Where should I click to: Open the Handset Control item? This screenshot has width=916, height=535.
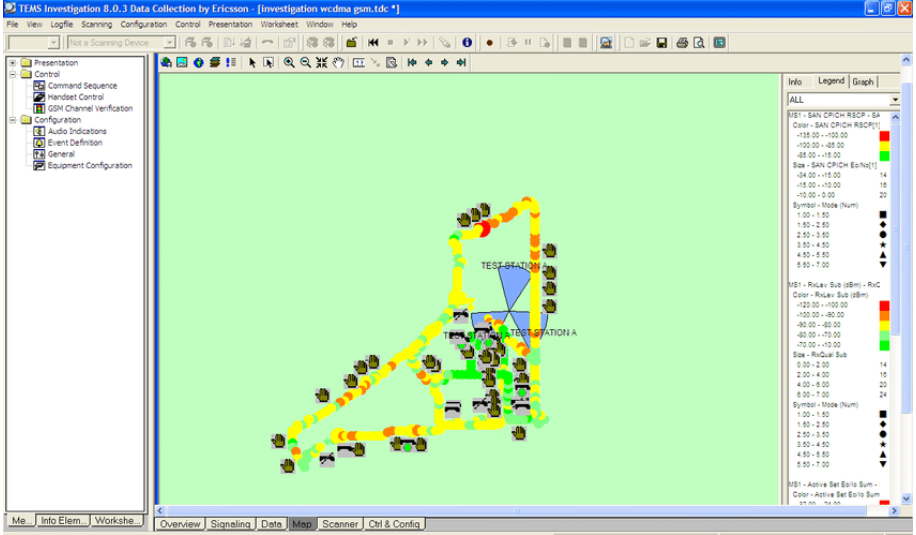click(x=75, y=97)
